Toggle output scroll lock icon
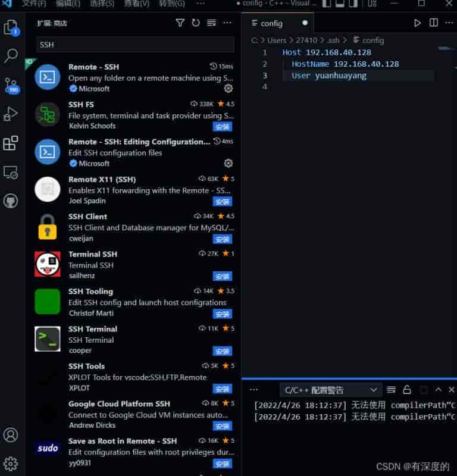This screenshot has width=457, height=476. 407,390
